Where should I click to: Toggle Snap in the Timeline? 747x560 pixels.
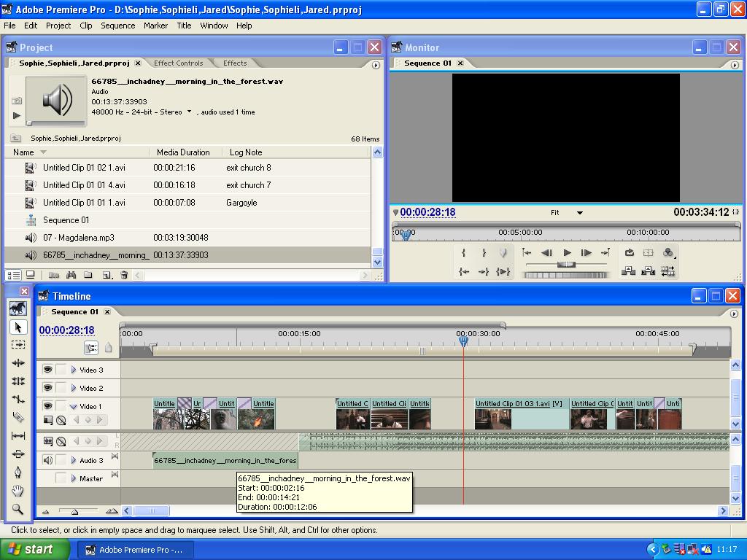(91, 348)
